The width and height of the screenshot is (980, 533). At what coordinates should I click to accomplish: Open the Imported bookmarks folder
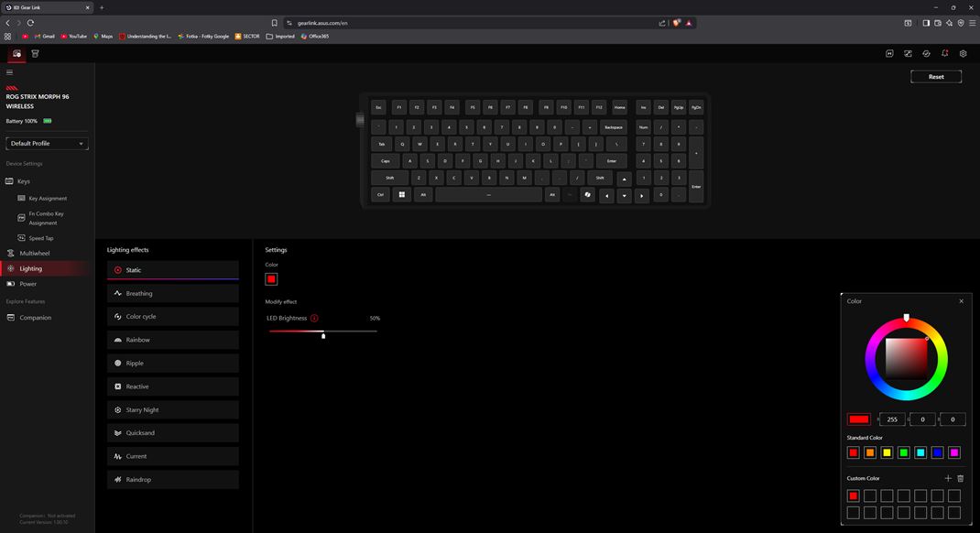(x=280, y=37)
